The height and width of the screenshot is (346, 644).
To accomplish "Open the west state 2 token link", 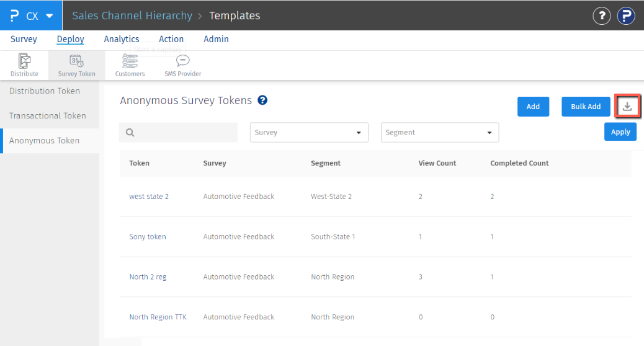I will point(149,197).
